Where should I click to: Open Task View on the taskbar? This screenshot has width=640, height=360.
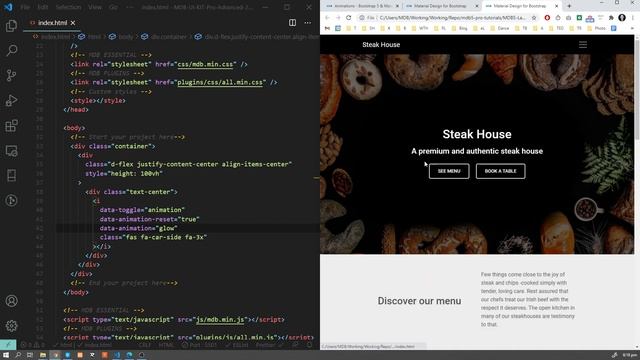click(x=30, y=355)
